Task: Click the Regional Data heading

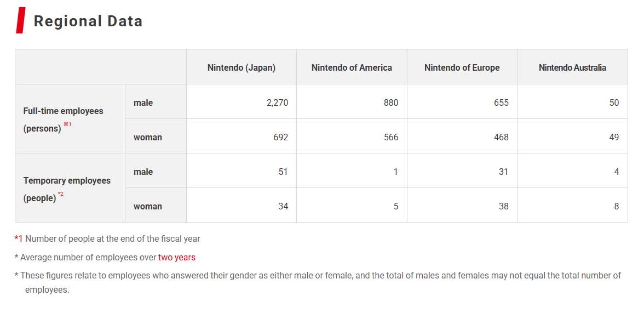Action: (x=88, y=21)
